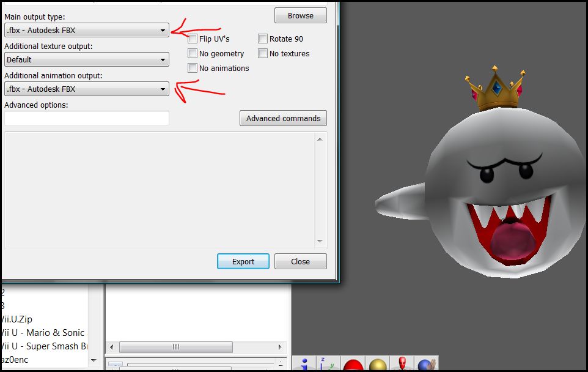Enable the Flip UV's checkbox
This screenshot has height=372, width=588.
pyautogui.click(x=193, y=39)
